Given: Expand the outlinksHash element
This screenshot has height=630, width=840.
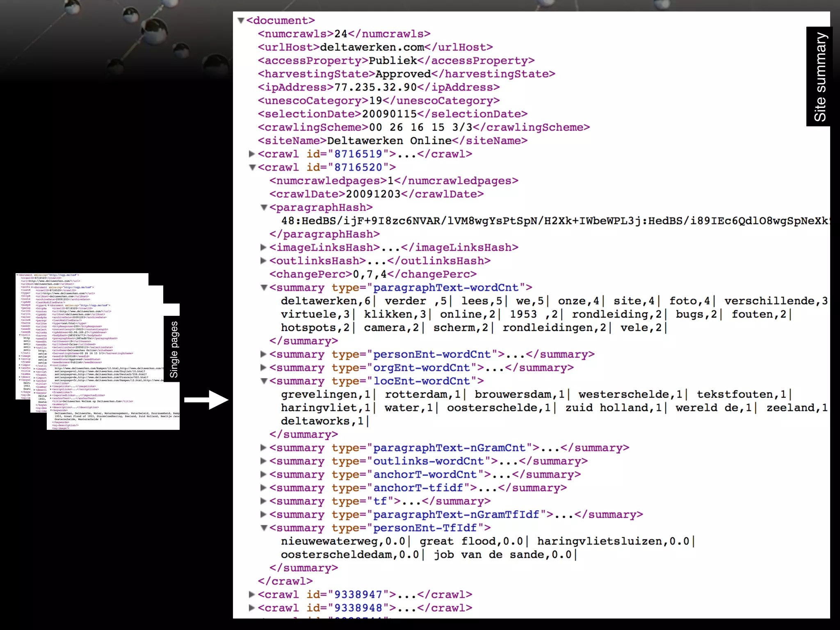Looking at the screenshot, I should [x=264, y=261].
